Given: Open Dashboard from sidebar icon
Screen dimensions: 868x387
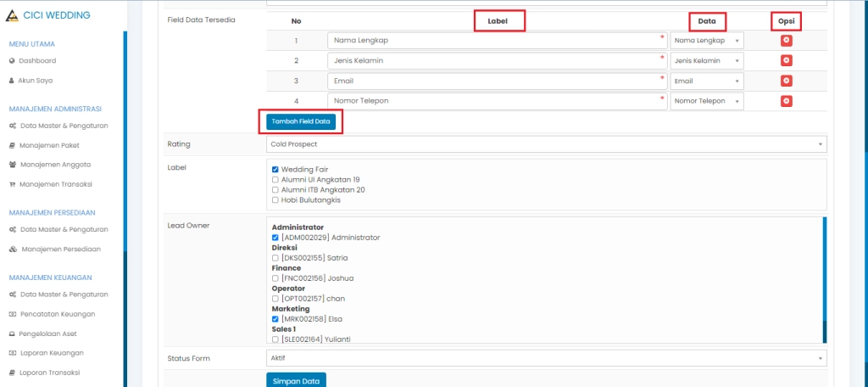Looking at the screenshot, I should (x=12, y=61).
